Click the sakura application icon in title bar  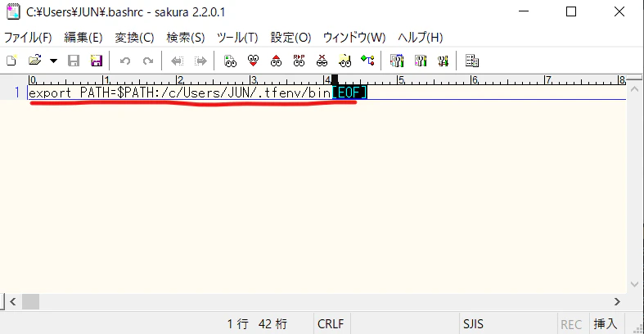tap(13, 12)
